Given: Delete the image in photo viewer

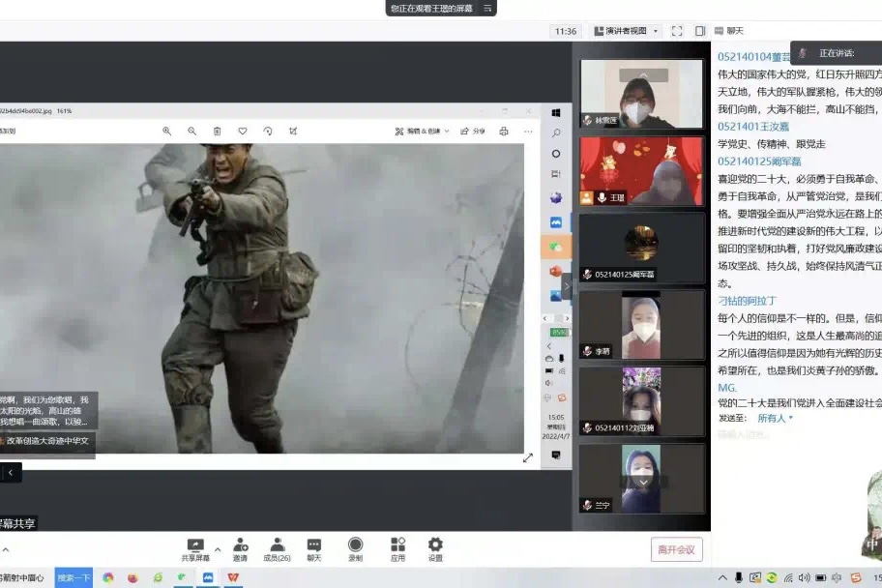Looking at the screenshot, I should click(218, 132).
